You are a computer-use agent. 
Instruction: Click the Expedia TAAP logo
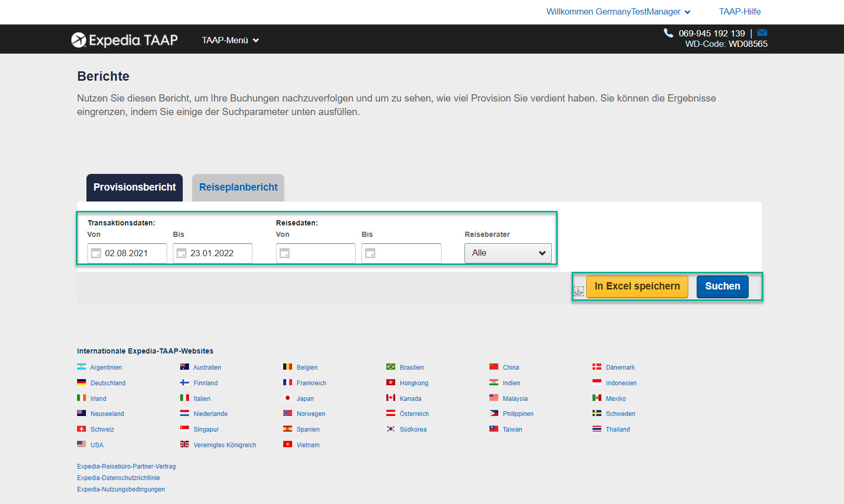point(124,40)
